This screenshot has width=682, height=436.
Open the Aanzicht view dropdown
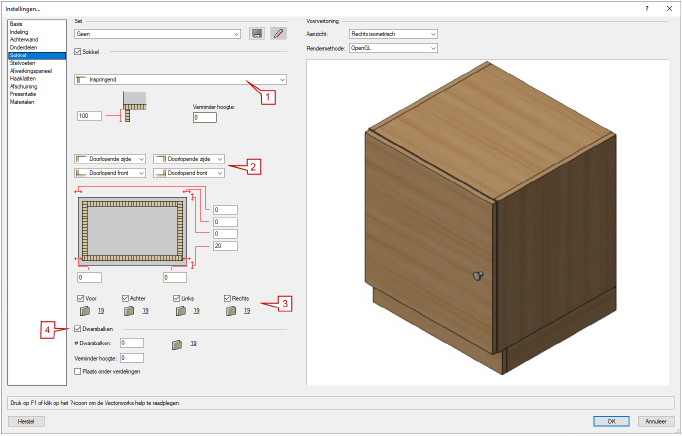click(x=393, y=34)
